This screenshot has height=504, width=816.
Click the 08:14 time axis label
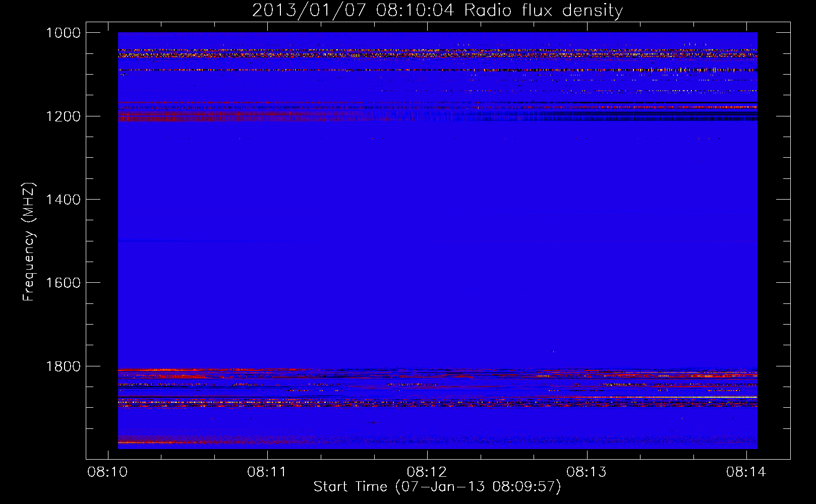coord(746,472)
